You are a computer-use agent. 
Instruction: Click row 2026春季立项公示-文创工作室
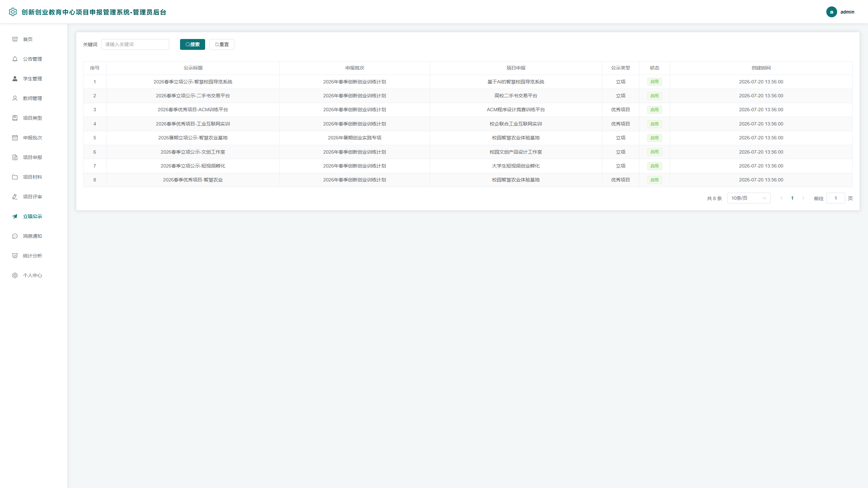tap(468, 152)
